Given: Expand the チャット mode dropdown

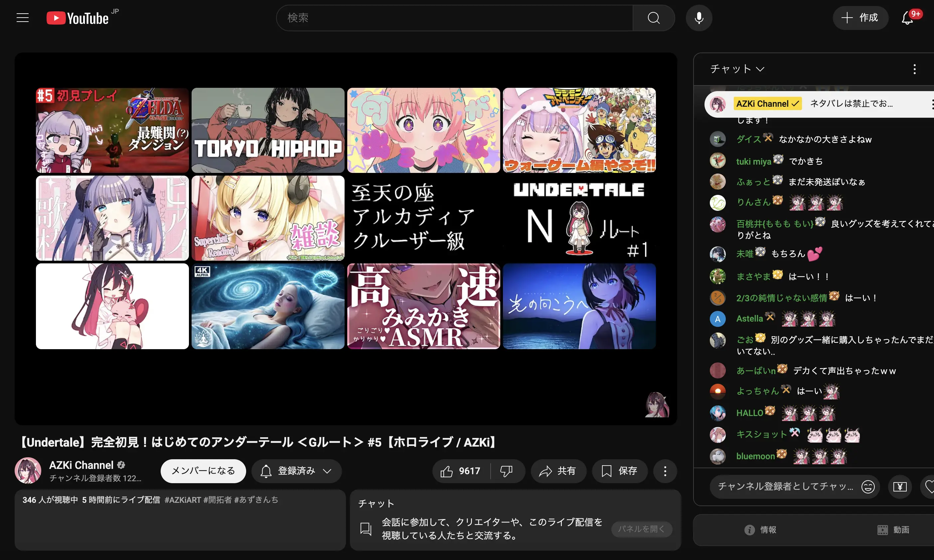Looking at the screenshot, I should pos(737,69).
